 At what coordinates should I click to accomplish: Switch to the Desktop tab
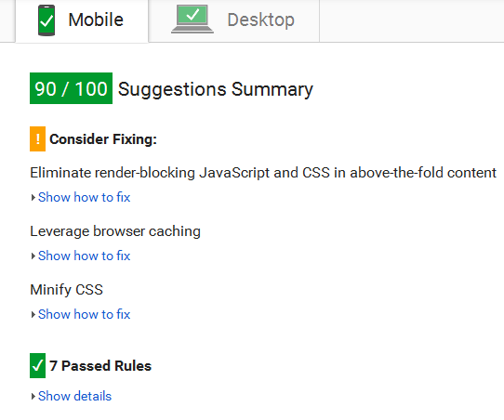[234, 20]
